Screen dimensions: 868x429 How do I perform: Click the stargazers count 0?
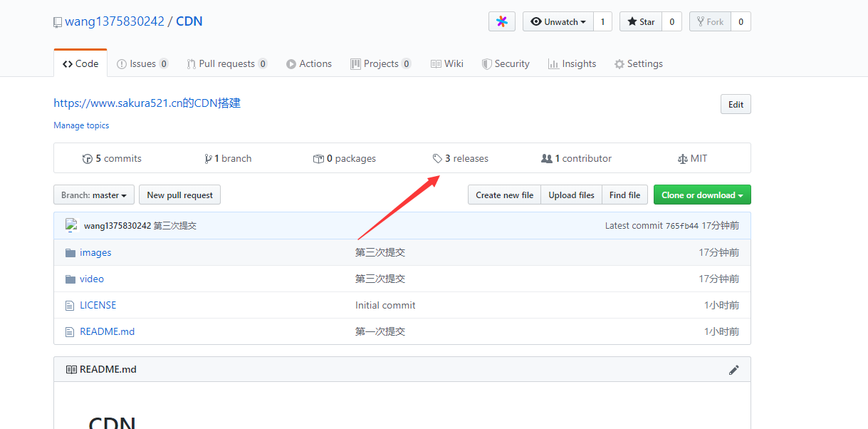tap(671, 21)
